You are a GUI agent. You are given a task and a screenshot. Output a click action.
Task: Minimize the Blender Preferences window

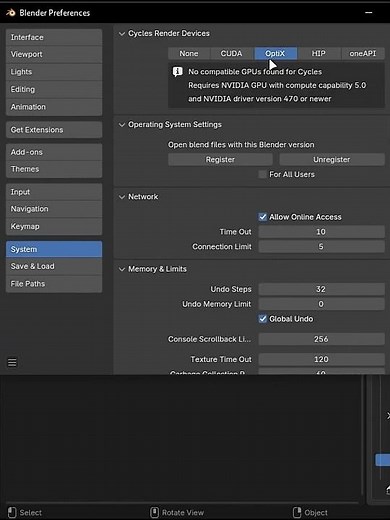coord(369,13)
